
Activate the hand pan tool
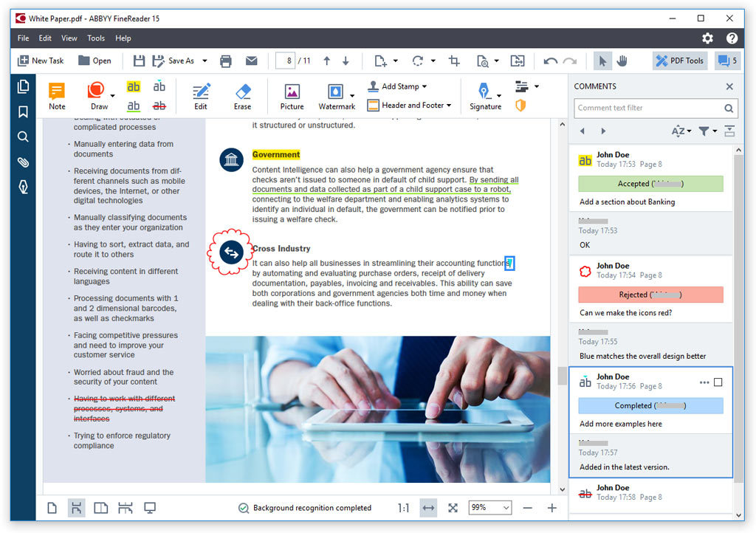click(x=622, y=61)
